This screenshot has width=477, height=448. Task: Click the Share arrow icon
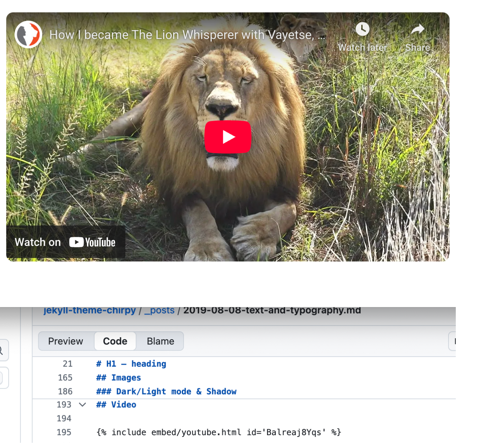(x=418, y=30)
